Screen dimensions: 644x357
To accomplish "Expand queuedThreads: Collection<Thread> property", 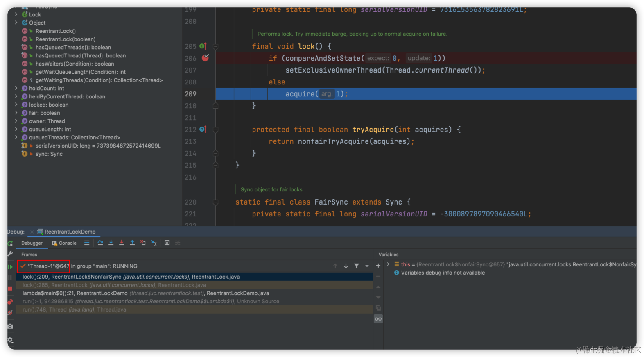I will tap(16, 137).
